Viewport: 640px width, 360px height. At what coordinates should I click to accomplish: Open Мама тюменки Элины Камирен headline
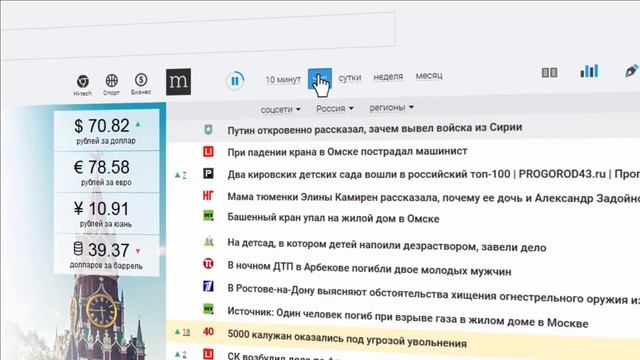point(433,198)
